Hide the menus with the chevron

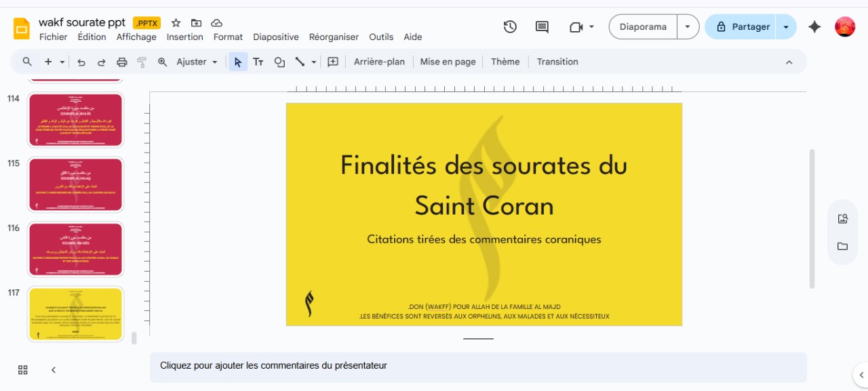tap(789, 62)
